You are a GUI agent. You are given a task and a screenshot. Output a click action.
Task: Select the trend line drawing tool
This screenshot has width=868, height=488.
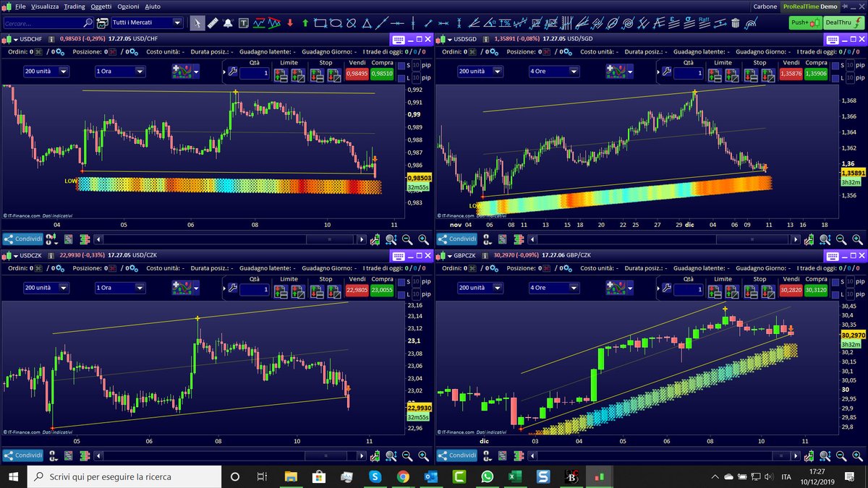pyautogui.click(x=382, y=23)
